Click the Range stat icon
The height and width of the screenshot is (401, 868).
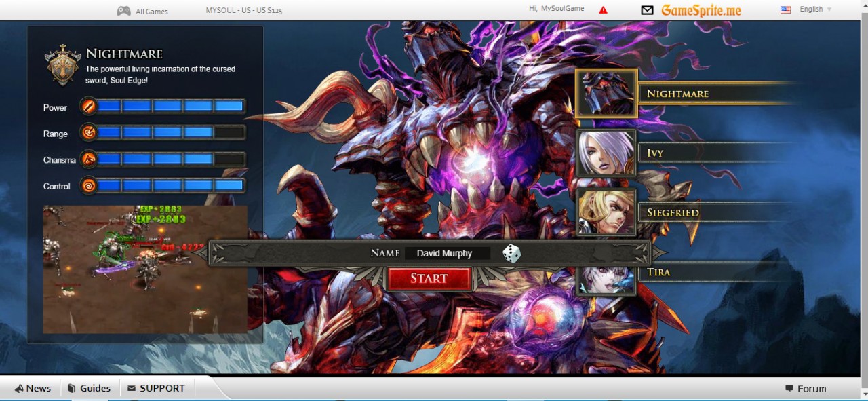89,133
